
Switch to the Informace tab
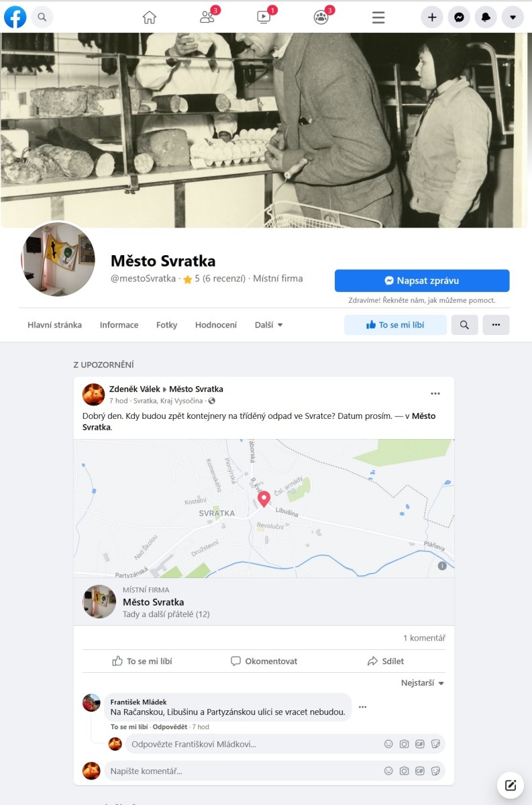(119, 325)
